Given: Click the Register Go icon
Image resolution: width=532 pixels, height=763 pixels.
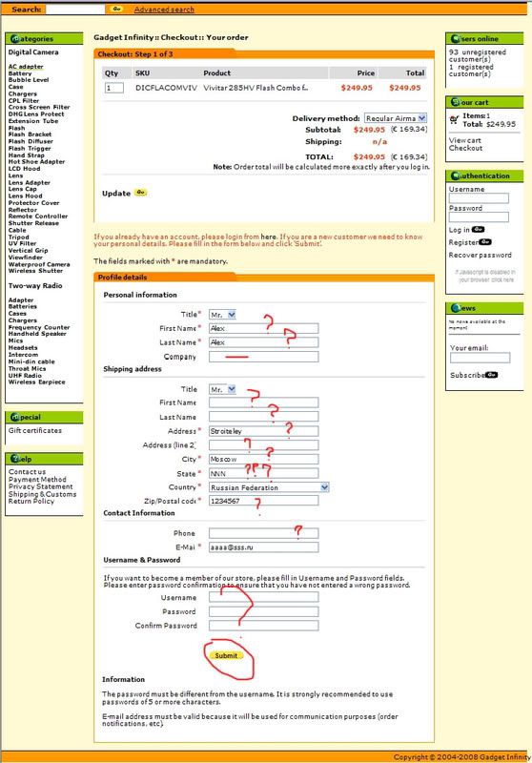Looking at the screenshot, I should click(x=485, y=242).
